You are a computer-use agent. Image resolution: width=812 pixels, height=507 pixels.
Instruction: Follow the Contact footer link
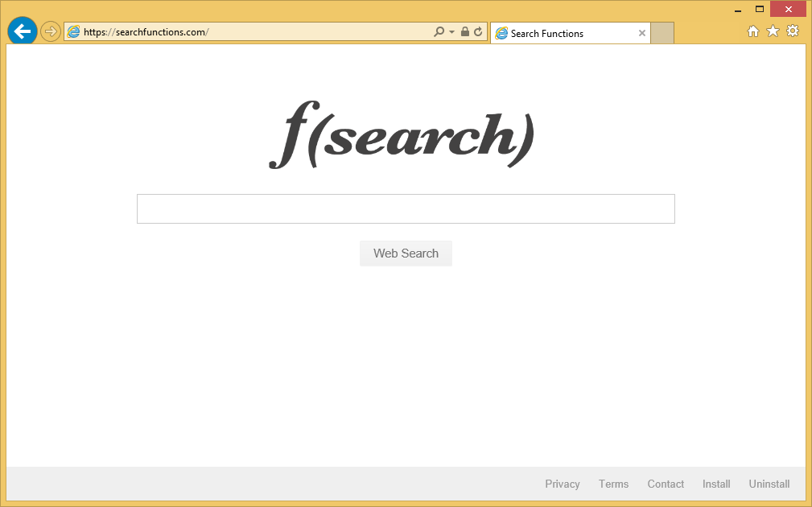tap(666, 484)
